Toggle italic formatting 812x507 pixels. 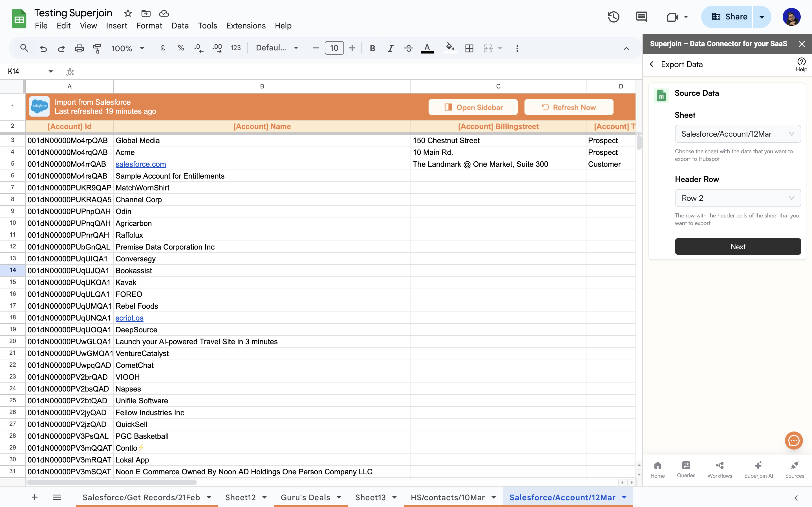(x=390, y=48)
